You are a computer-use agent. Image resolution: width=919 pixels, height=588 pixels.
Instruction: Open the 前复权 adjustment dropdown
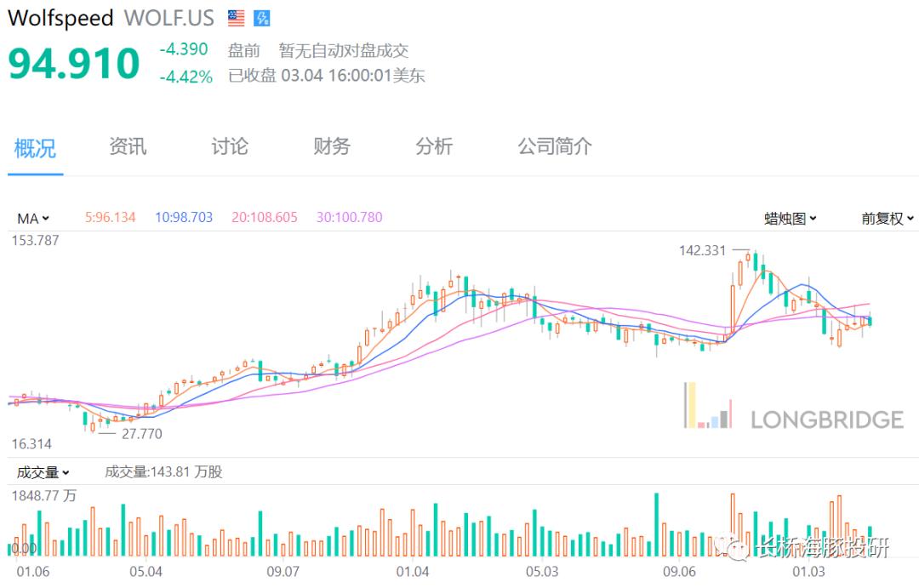(888, 219)
